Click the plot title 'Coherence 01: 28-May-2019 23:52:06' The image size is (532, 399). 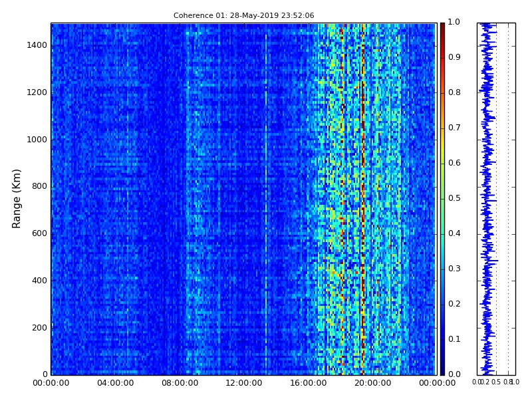click(243, 15)
